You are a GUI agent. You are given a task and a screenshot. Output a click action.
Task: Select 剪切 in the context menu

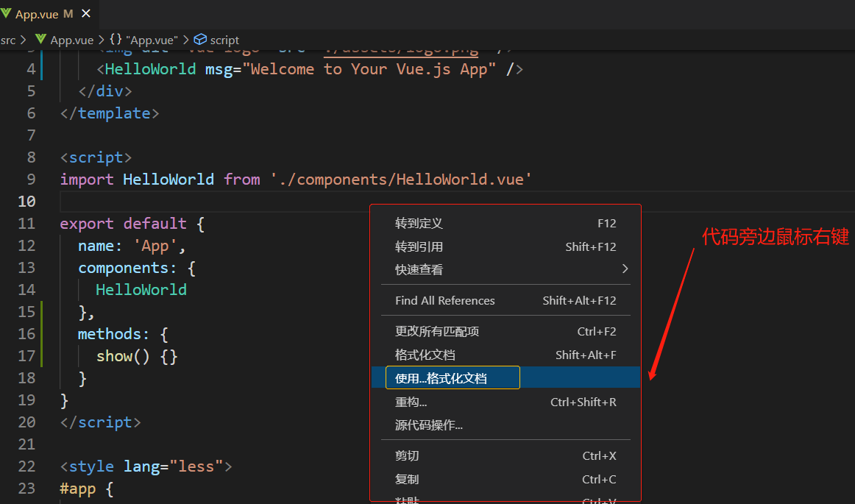tap(505, 456)
